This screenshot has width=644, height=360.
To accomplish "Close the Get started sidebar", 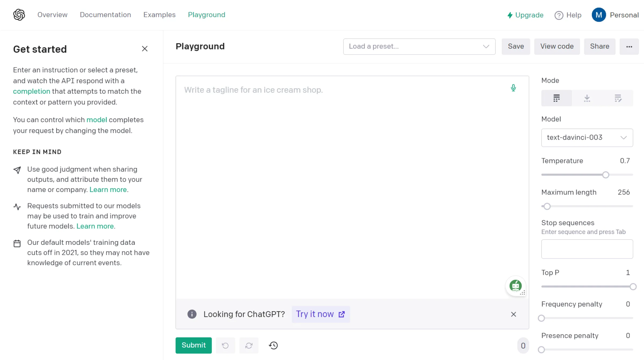I will click(145, 49).
